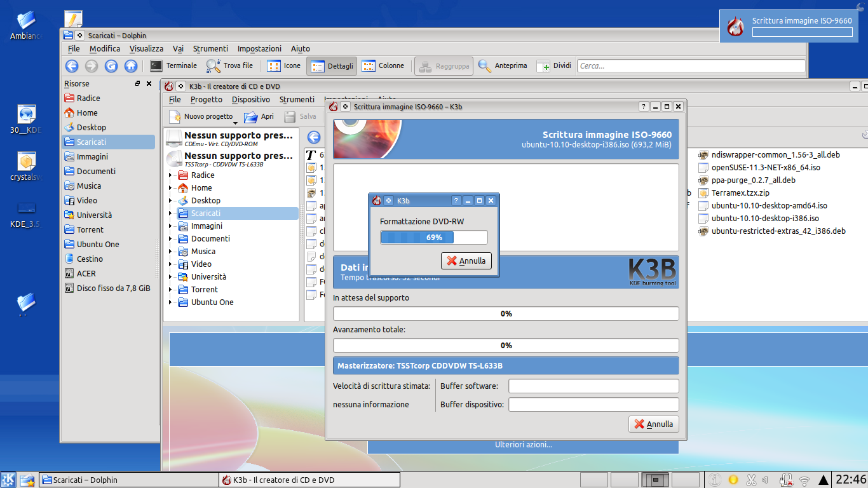Open Klipper scissors tray icon
The height and width of the screenshot is (488, 868).
[750, 480]
